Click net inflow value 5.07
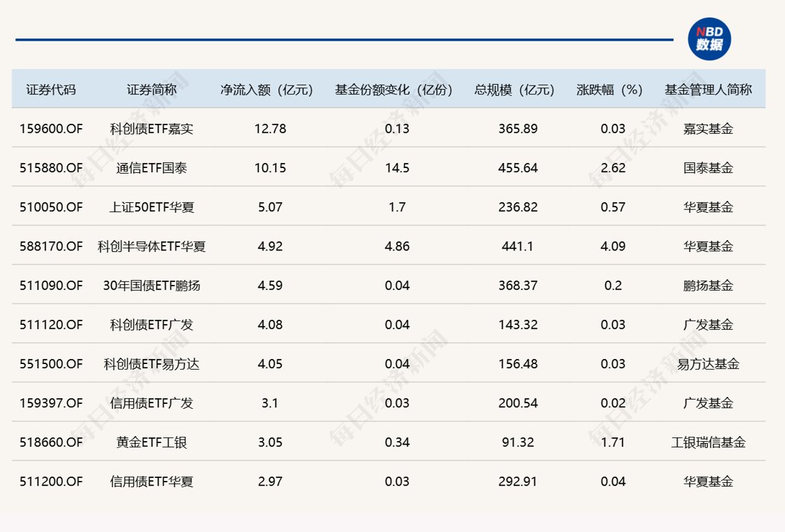Screen dimensions: 785x532 [x=270, y=206]
